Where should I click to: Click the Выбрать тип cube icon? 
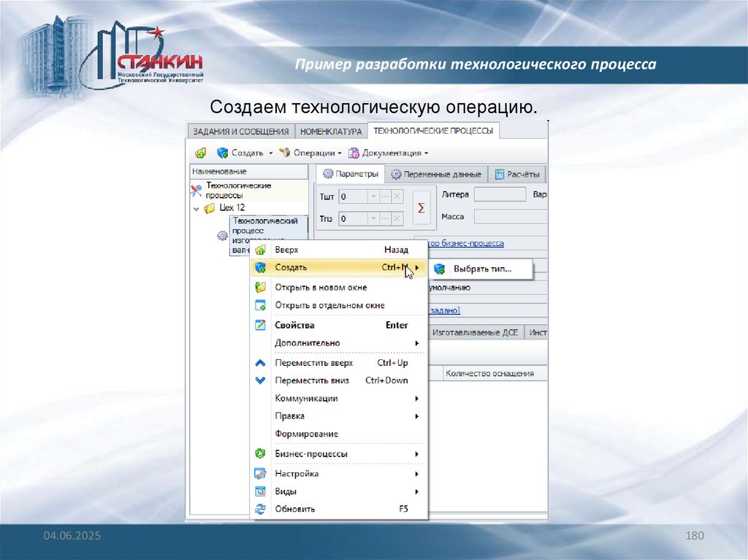point(439,269)
